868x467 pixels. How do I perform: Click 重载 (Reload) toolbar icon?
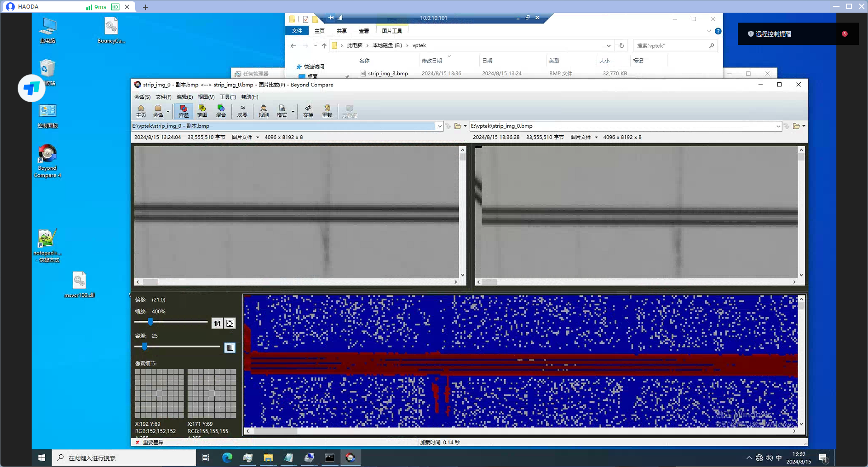point(327,111)
